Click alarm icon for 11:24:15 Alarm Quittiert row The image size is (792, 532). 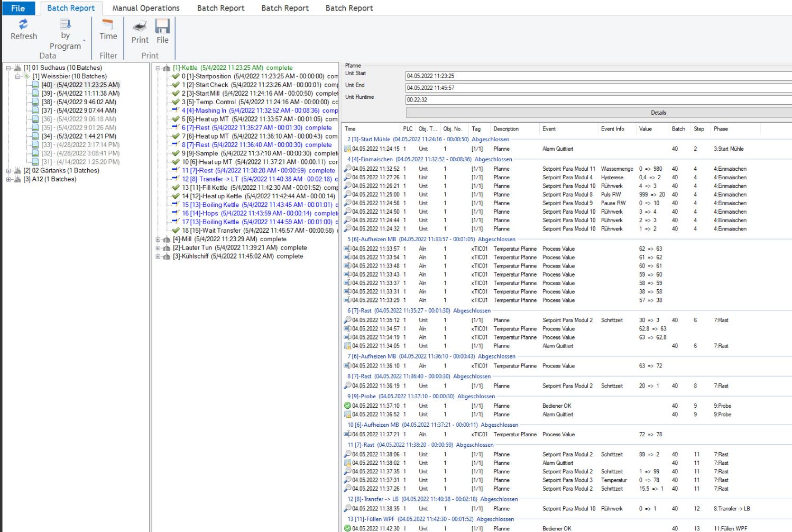coord(347,149)
